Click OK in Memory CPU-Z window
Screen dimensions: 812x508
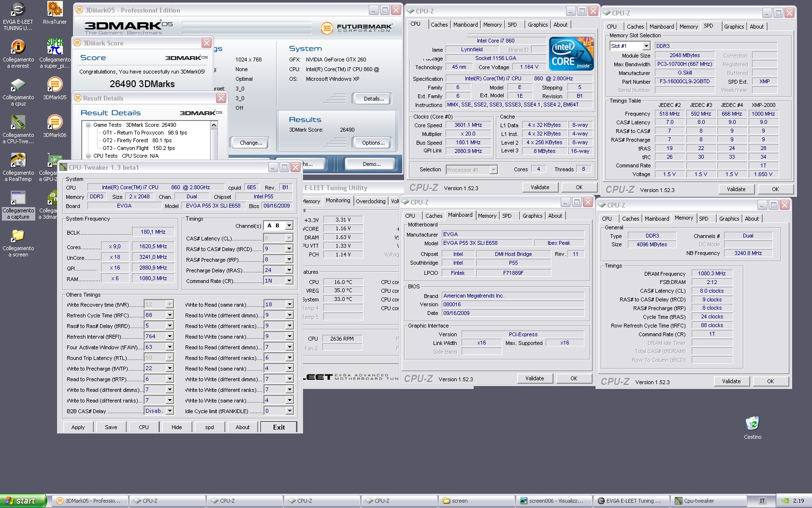770,381
